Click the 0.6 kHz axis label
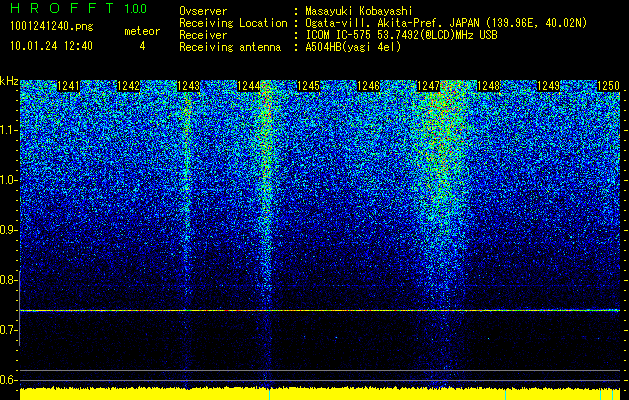This screenshot has height=400, width=629. tap(8, 380)
